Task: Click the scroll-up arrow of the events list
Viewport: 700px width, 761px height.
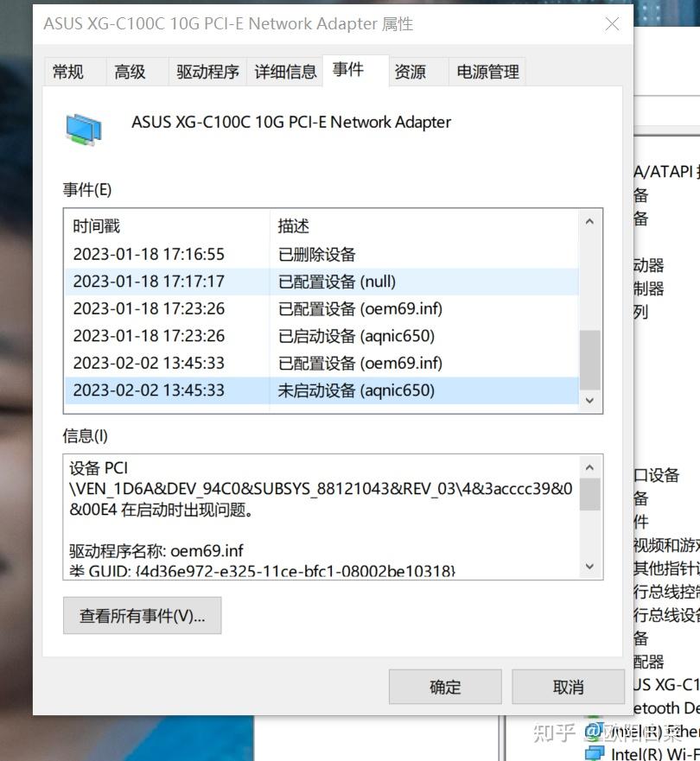Action: [589, 222]
